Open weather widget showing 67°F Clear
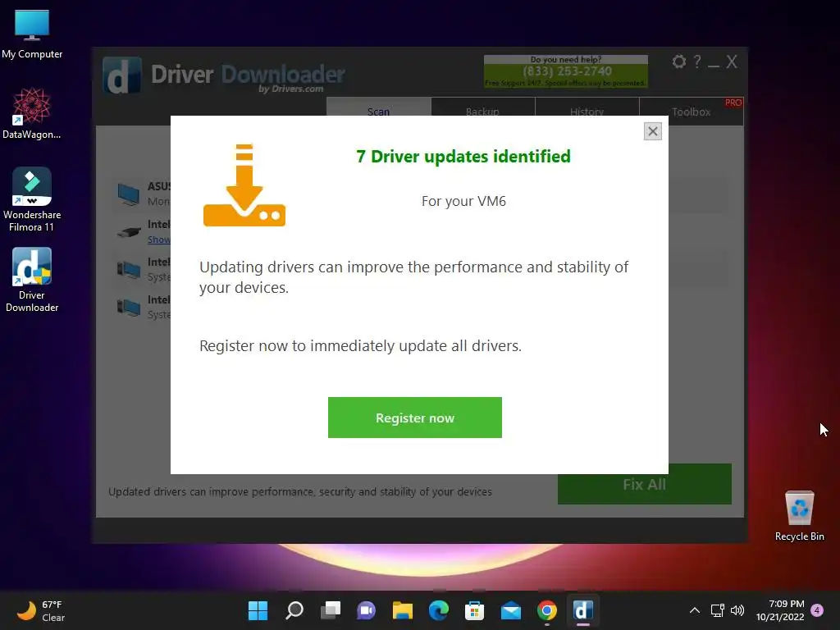The width and height of the screenshot is (840, 630). point(41,610)
